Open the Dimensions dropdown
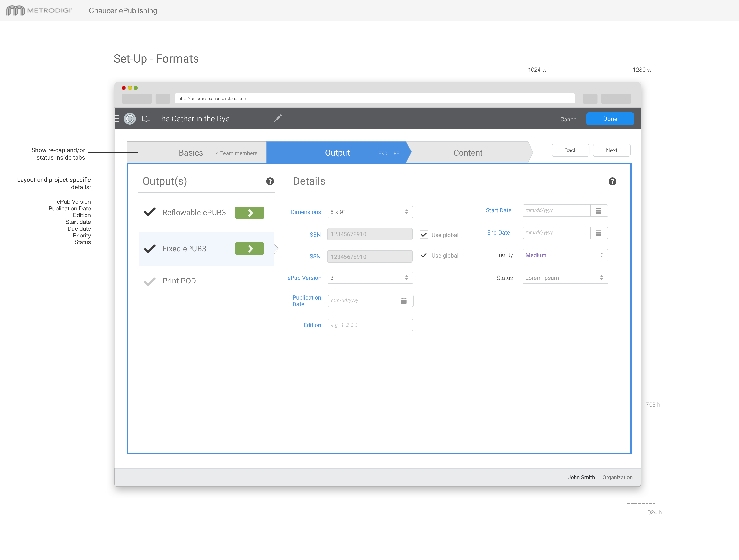Viewport: 739px width, 560px height. click(370, 212)
